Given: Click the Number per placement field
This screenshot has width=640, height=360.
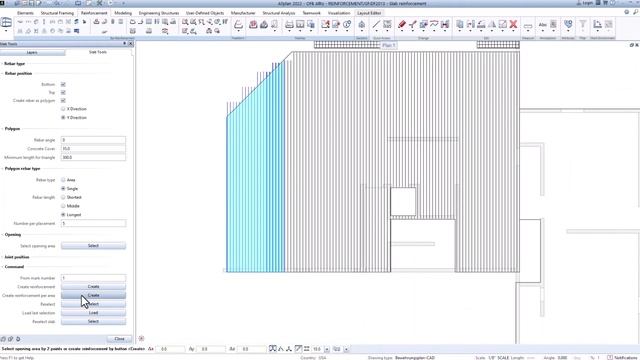Looking at the screenshot, I should (93, 224).
